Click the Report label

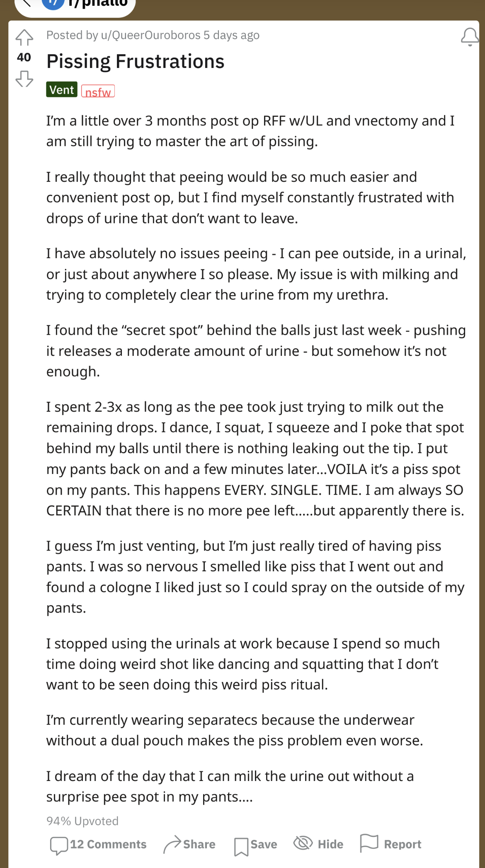(403, 844)
